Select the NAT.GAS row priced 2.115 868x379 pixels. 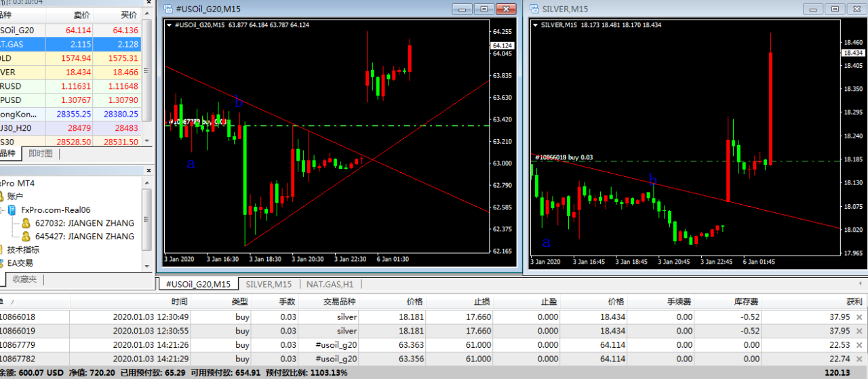tap(72, 44)
